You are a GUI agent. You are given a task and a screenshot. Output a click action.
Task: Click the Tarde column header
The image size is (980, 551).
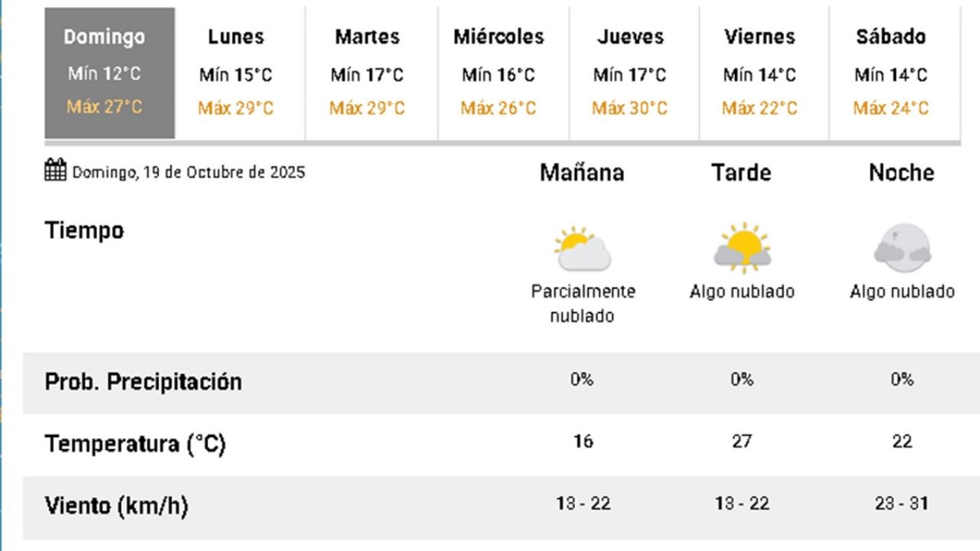tap(741, 173)
